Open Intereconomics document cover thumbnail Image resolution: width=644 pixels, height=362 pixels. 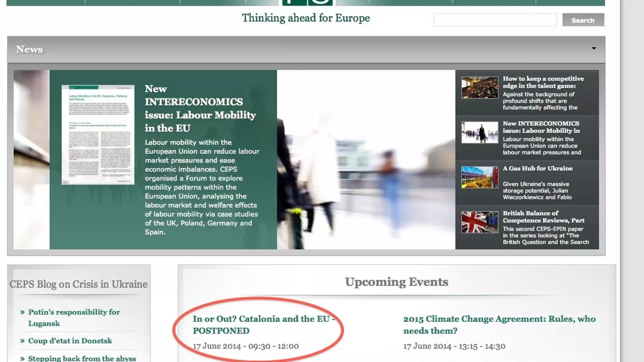click(98, 134)
